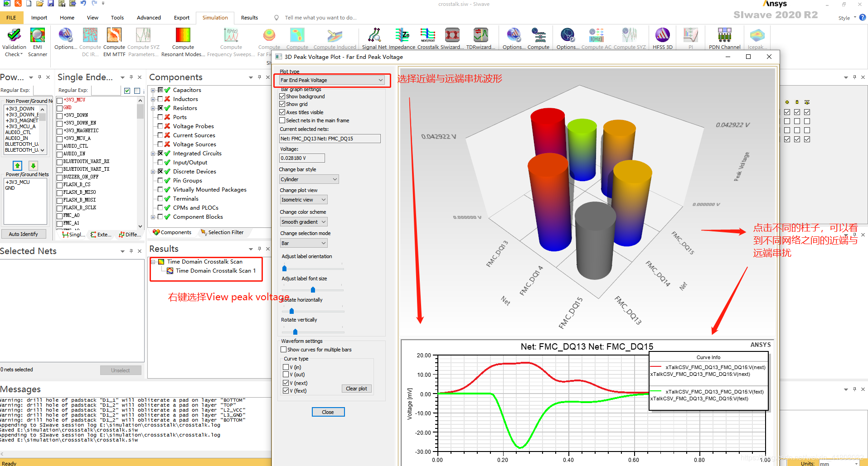This screenshot has height=466, width=868.
Task: Move net down to Power/Ground Nets
Action: click(33, 166)
